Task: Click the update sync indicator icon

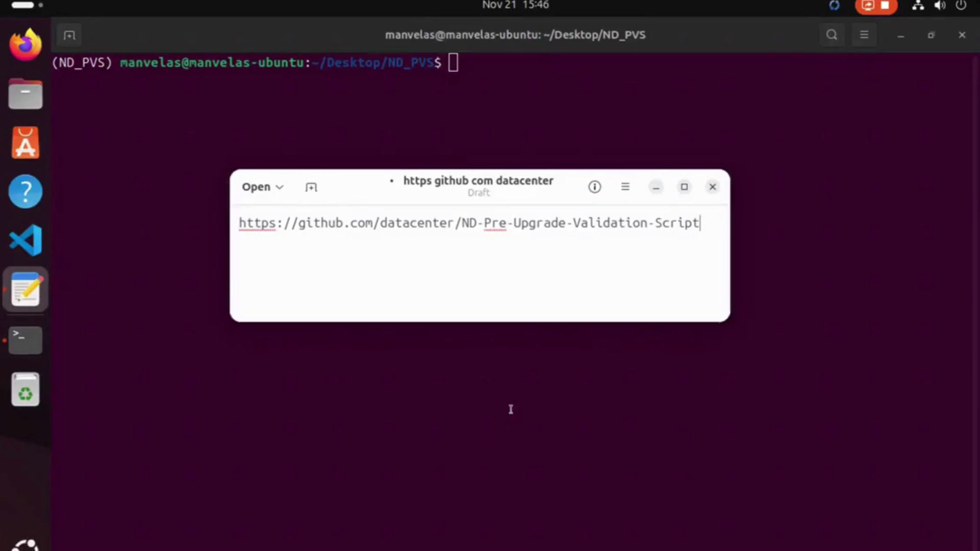Action: coord(834,6)
